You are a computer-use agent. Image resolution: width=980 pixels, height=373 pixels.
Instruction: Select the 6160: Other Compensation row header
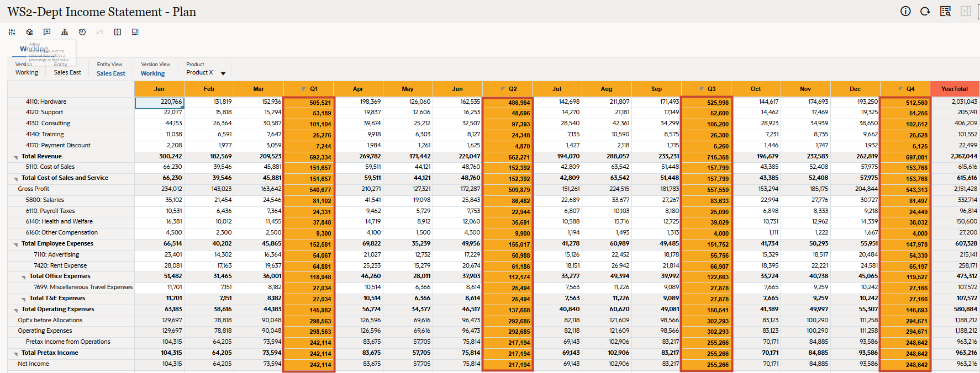pyautogui.click(x=71, y=232)
